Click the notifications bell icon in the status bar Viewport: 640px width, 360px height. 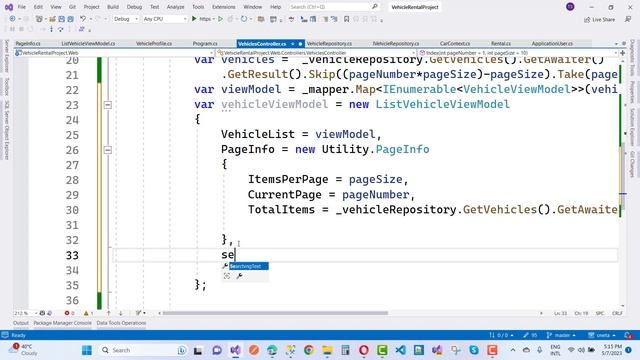click(628, 335)
